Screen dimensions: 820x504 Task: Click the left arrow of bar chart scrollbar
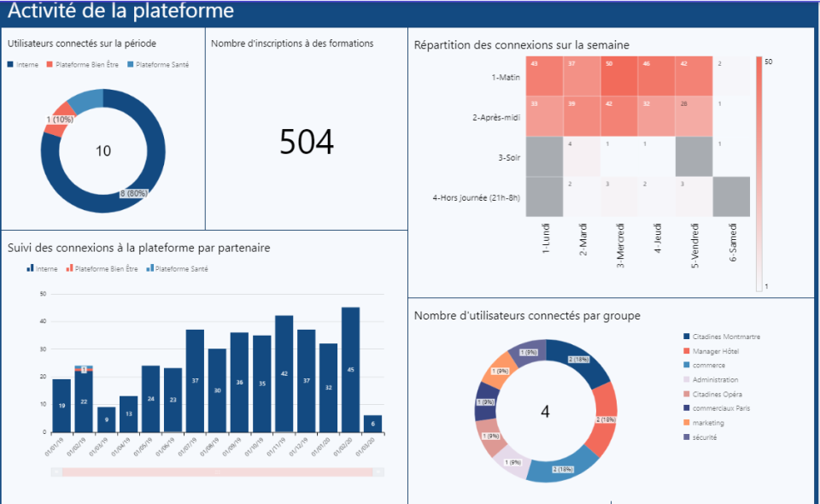pyautogui.click(x=56, y=472)
